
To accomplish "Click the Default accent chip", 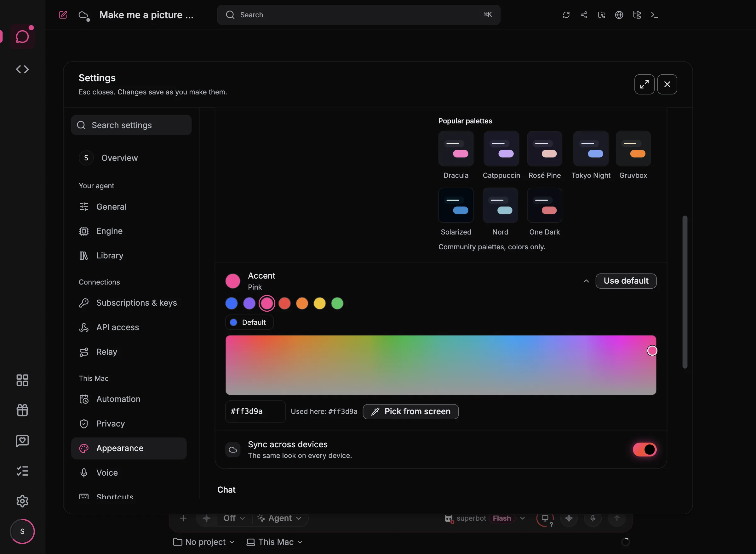I will click(x=249, y=322).
